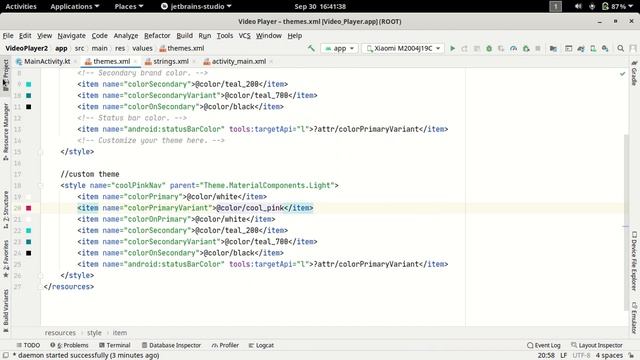640x360 pixels.
Task: Open the Refactor menu
Action: (x=157, y=36)
